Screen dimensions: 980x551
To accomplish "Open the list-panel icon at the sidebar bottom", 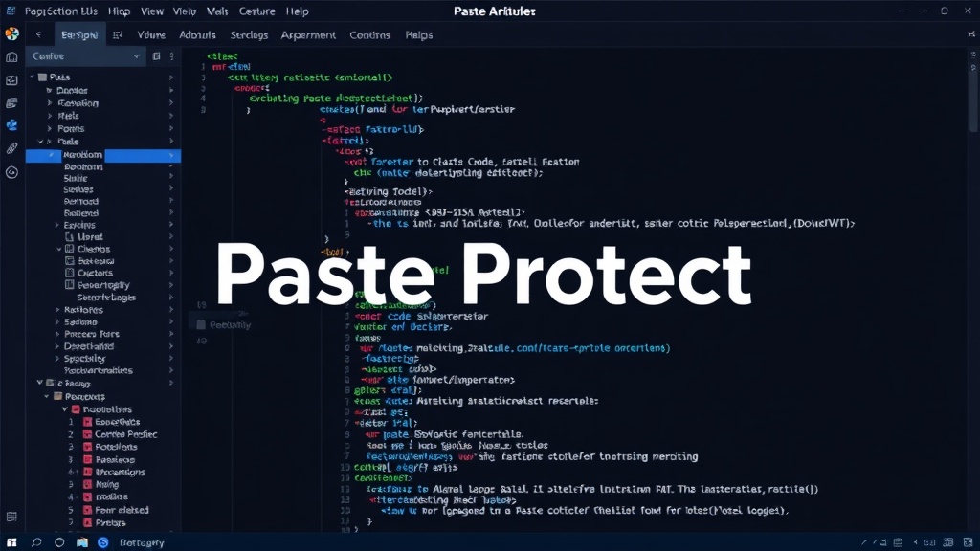I will pyautogui.click(x=11, y=517).
